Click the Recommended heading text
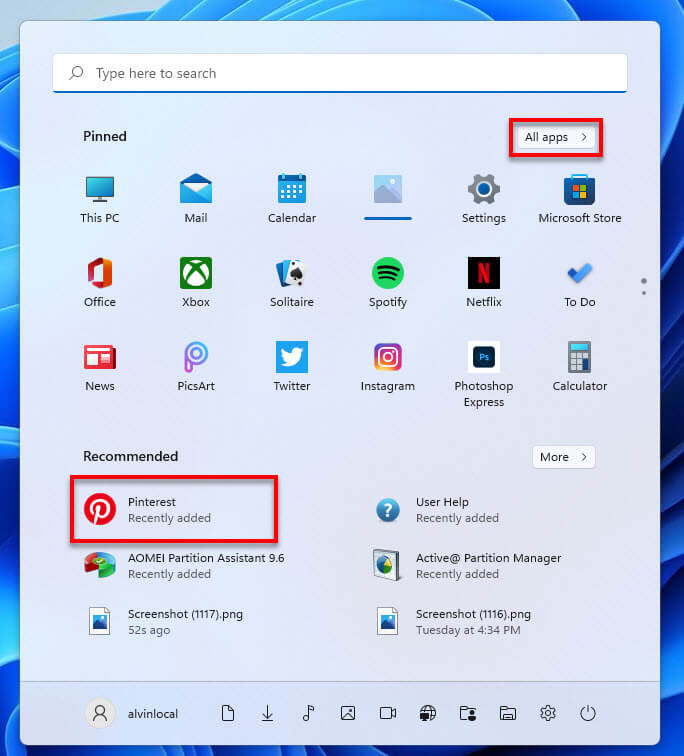Image resolution: width=684 pixels, height=756 pixels. (x=131, y=456)
